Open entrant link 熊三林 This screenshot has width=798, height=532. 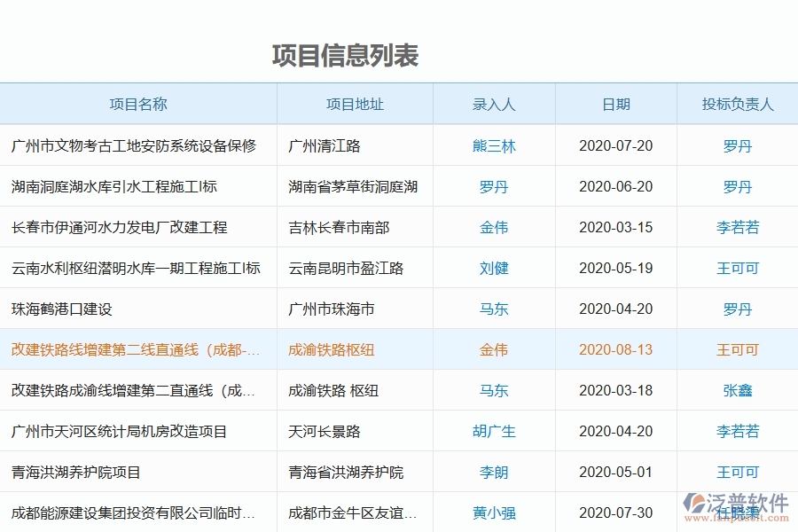pos(495,145)
